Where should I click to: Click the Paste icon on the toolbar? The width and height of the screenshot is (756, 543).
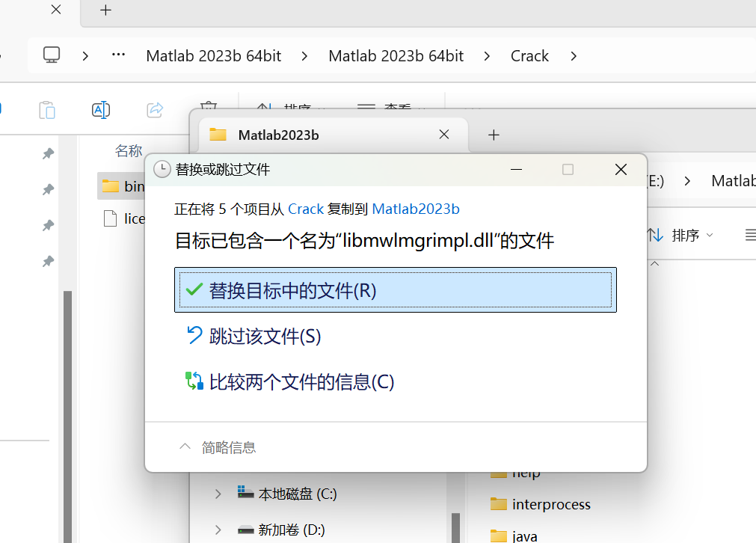46,109
